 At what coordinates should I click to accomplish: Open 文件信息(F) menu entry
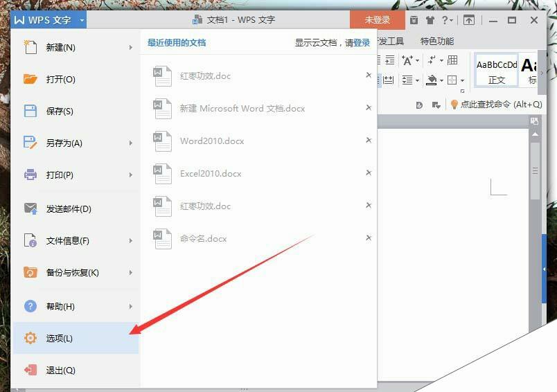[x=76, y=241]
